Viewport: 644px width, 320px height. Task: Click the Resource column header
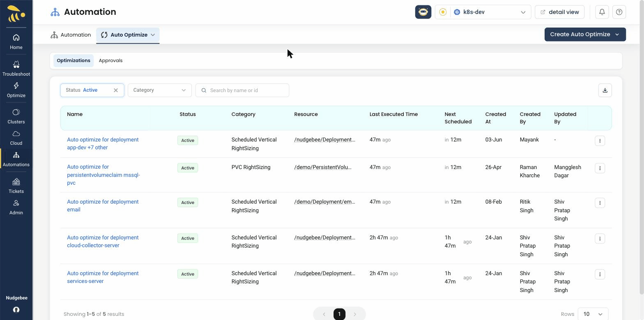(x=306, y=114)
